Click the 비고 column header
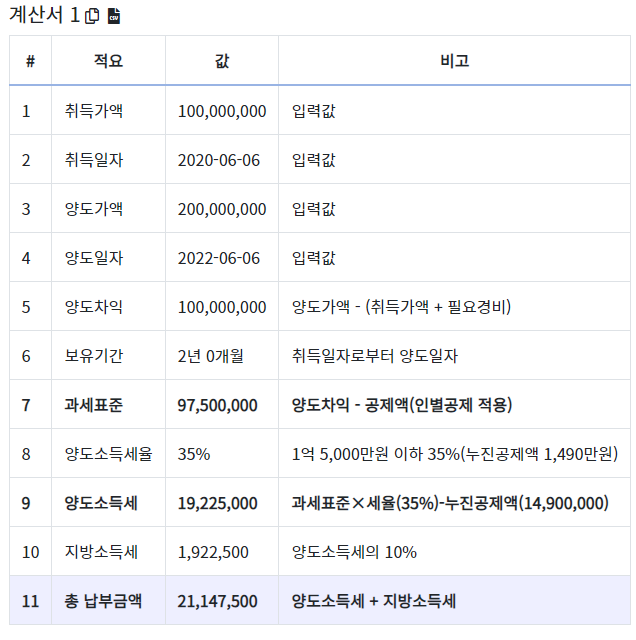The image size is (636, 640). pos(454,61)
